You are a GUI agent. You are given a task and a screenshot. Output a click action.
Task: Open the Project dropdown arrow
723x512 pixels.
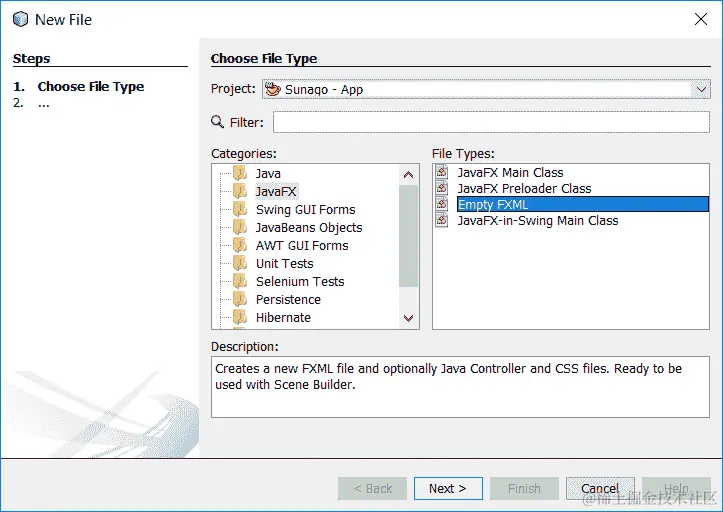tap(701, 89)
